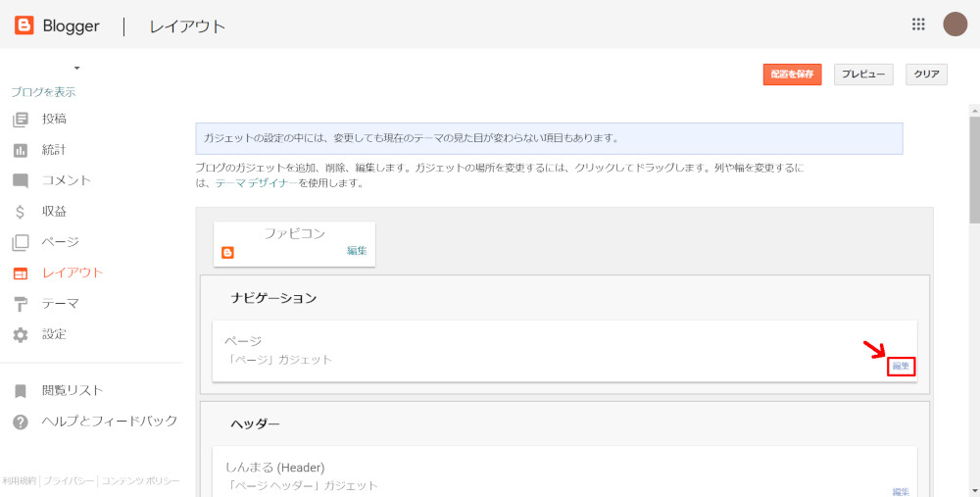
Task: Click the コメント comment bubble icon
Action: tap(21, 180)
